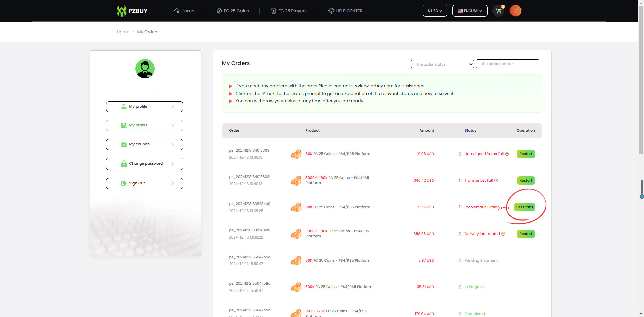Click the Problematic Order status text

(481, 207)
